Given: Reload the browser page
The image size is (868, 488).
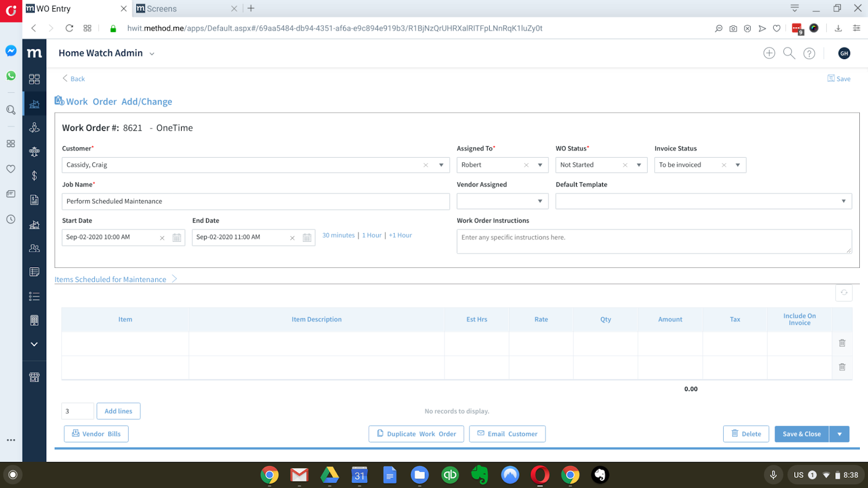Looking at the screenshot, I should pyautogui.click(x=69, y=28).
